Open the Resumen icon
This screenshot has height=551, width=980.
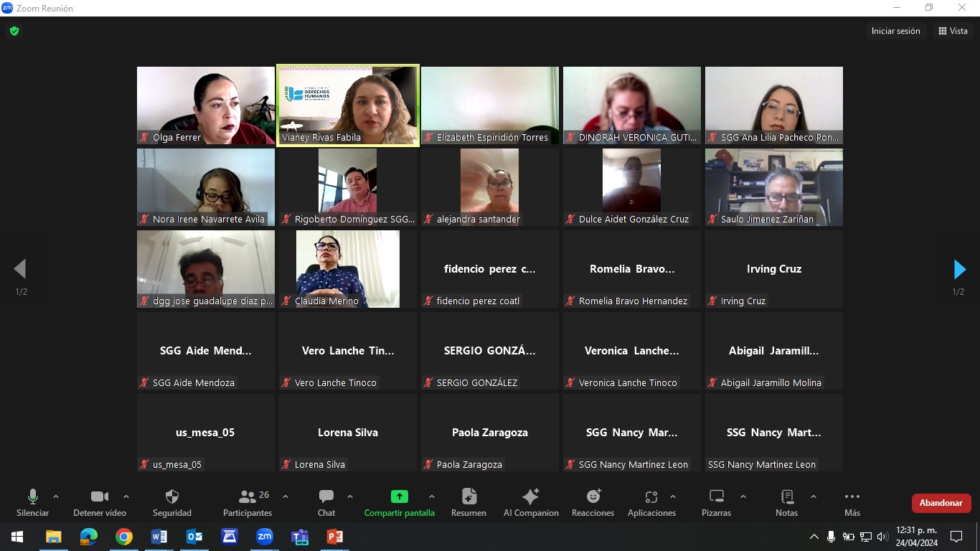click(469, 497)
